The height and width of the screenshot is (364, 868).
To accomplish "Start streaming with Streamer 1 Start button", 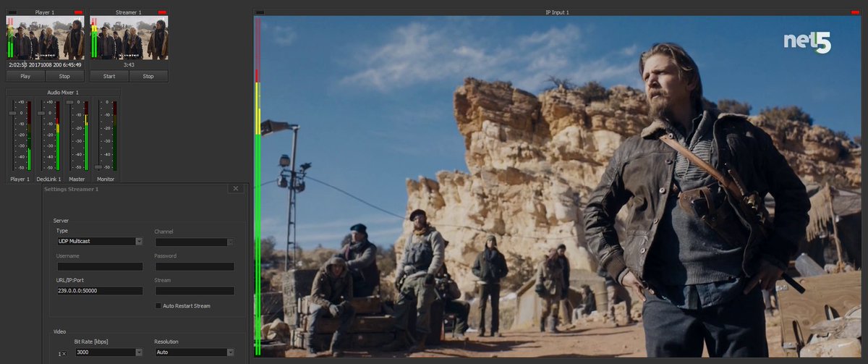I will point(109,76).
